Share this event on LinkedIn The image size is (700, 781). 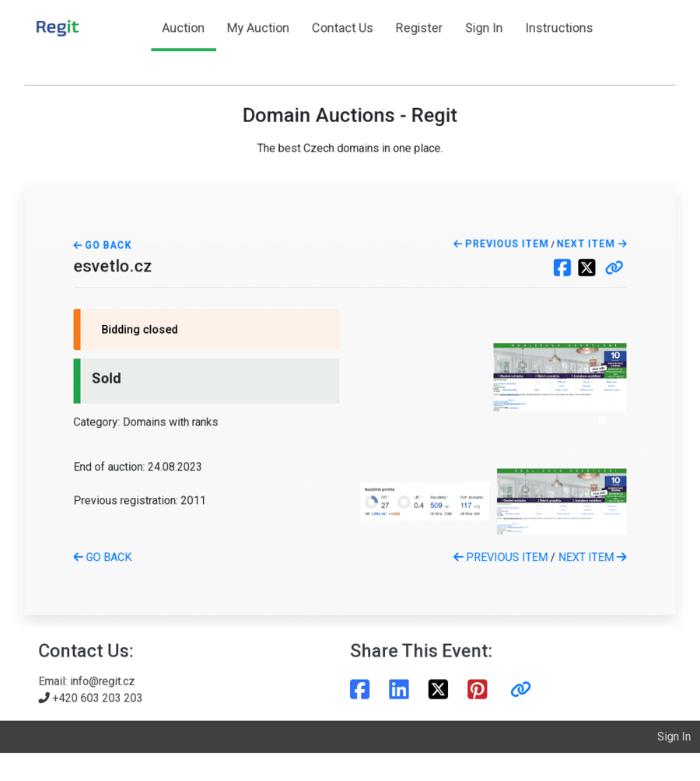click(x=399, y=689)
